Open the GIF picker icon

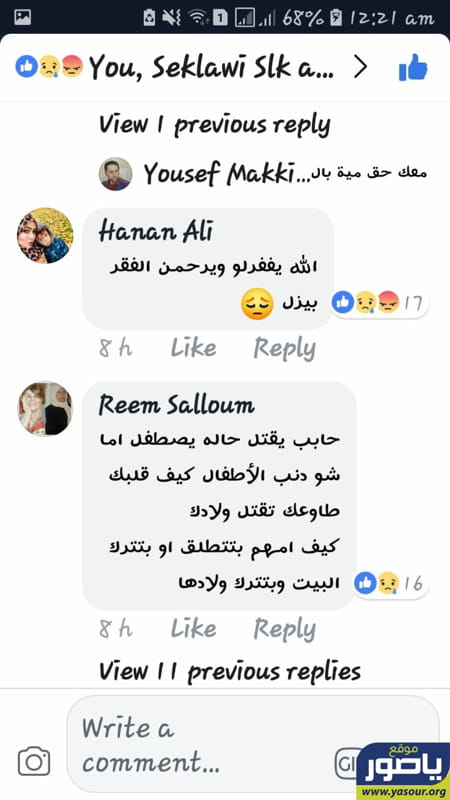(347, 763)
